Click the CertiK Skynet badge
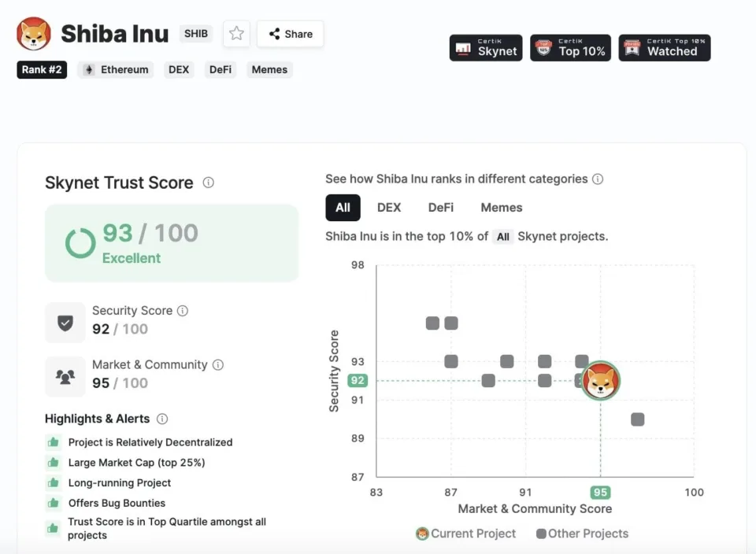 pyautogui.click(x=486, y=48)
